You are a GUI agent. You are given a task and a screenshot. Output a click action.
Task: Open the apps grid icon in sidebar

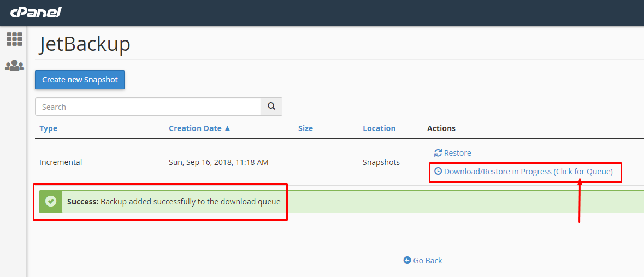[x=14, y=39]
